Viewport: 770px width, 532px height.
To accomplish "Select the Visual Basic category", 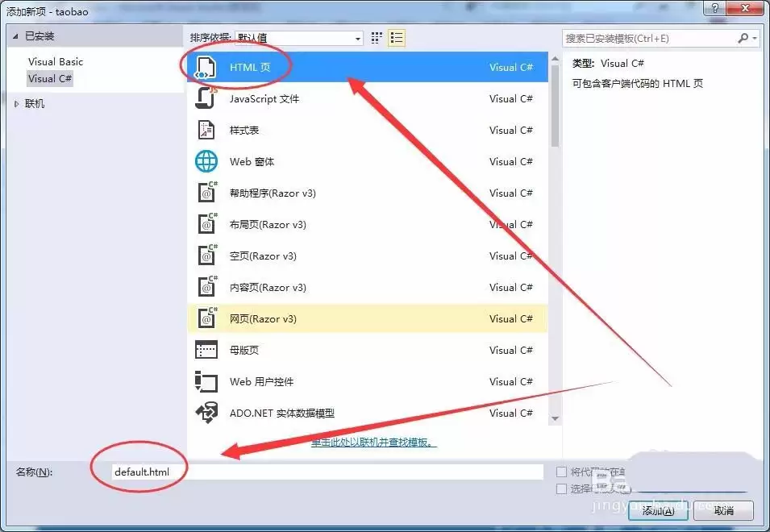I will tap(55, 61).
